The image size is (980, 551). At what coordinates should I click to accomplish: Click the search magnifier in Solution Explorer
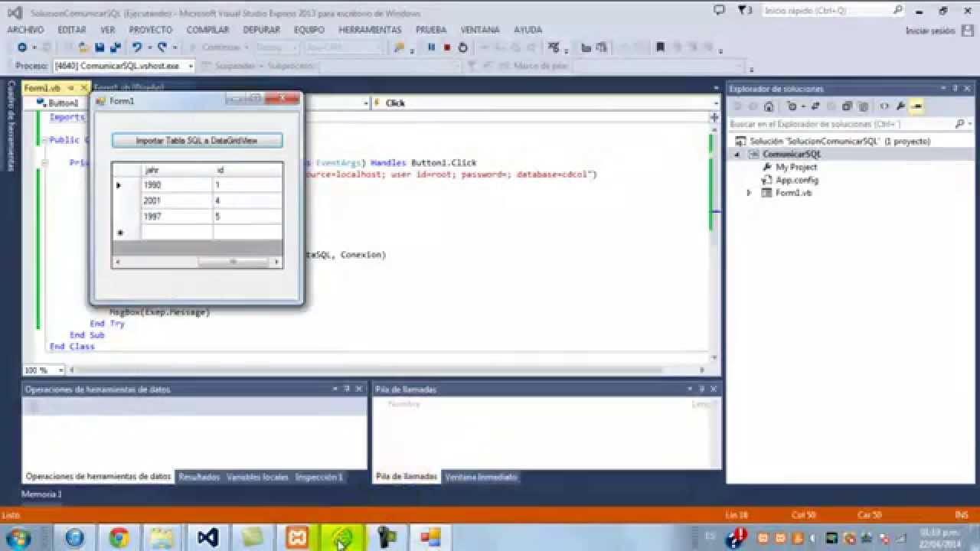[x=959, y=123]
